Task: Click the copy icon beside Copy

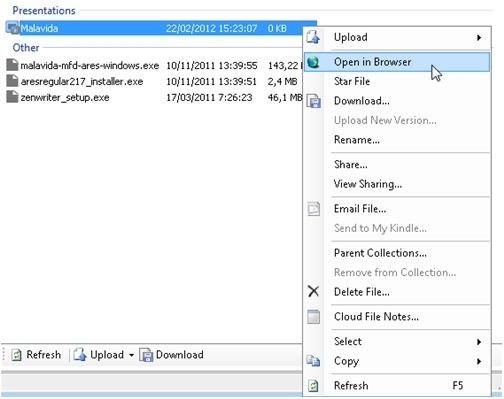Action: point(313,361)
